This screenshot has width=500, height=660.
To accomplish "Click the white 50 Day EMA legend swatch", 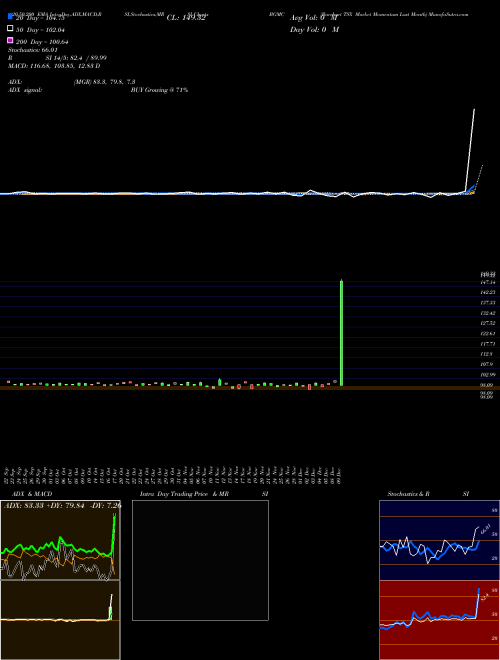I will tap(10, 29).
